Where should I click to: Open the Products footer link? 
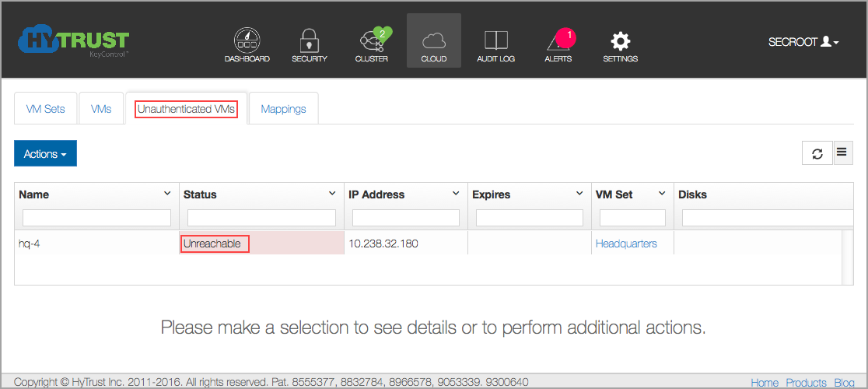click(806, 382)
